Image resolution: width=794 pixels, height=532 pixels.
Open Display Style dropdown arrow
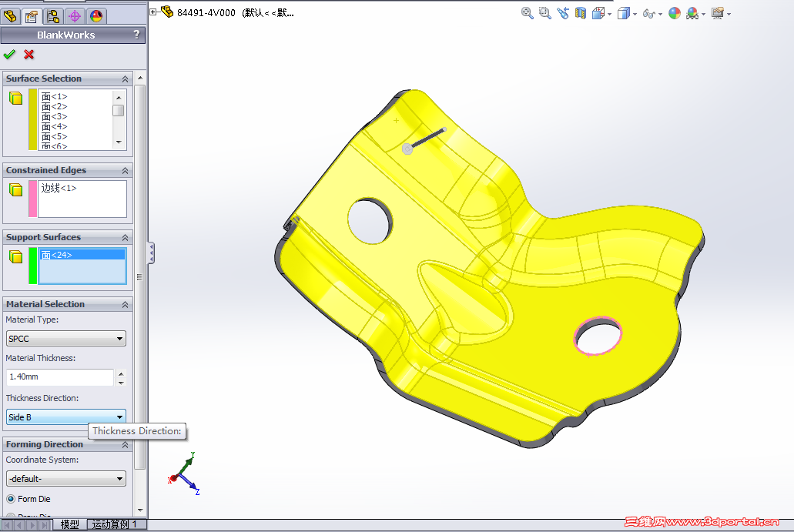pyautogui.click(x=635, y=14)
